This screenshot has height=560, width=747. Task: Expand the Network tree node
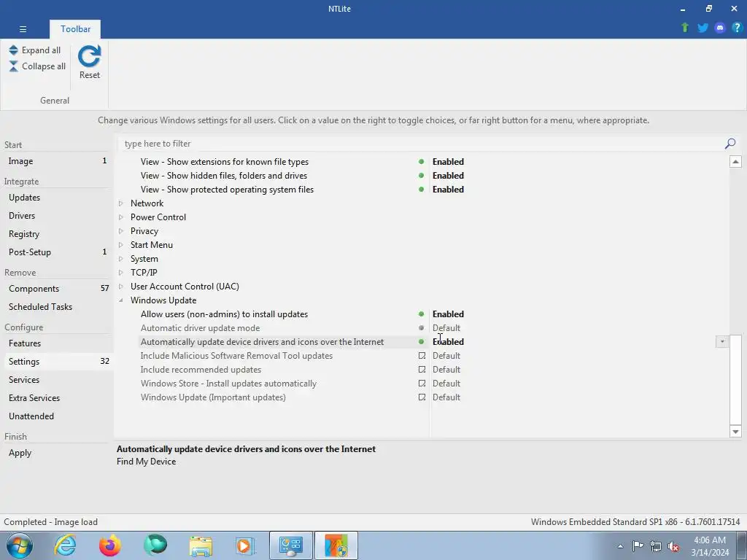[x=121, y=203]
